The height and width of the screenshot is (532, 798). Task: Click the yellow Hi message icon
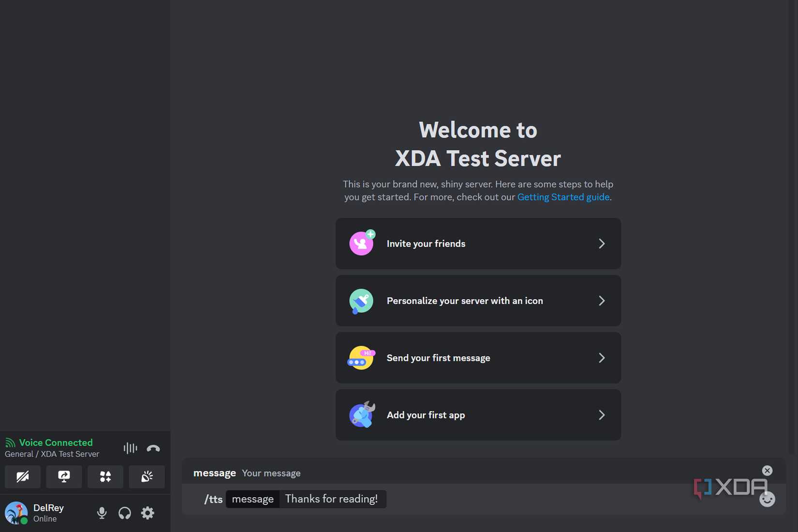[x=361, y=358]
